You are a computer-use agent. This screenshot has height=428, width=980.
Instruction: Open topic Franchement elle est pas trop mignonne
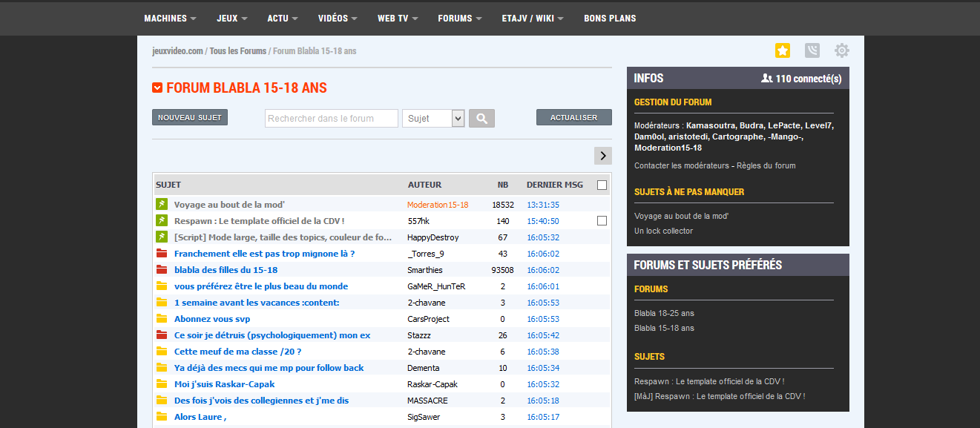(x=264, y=253)
